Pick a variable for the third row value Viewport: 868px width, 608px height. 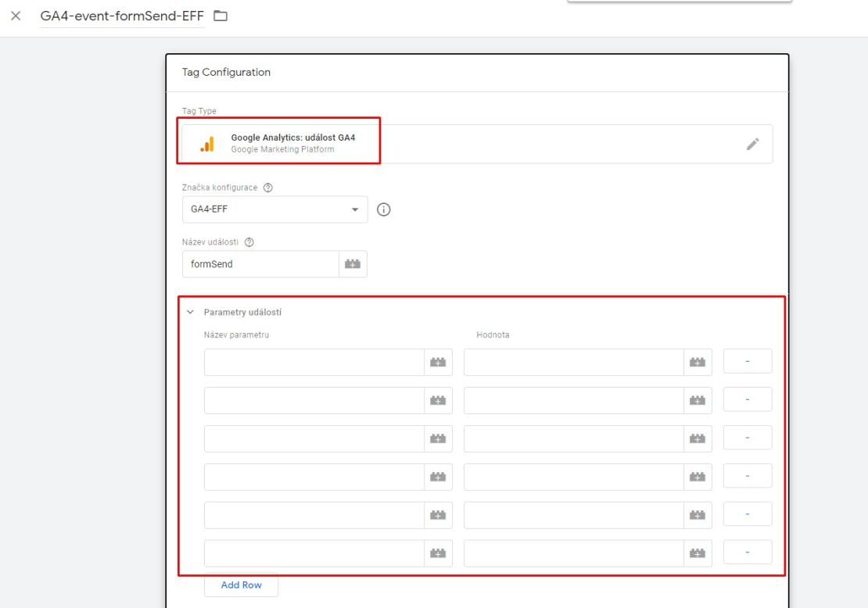[698, 438]
